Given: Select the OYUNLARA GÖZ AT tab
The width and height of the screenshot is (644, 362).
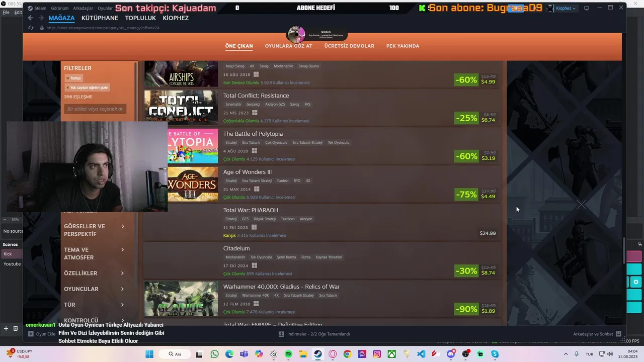Looking at the screenshot, I should [288, 46].
